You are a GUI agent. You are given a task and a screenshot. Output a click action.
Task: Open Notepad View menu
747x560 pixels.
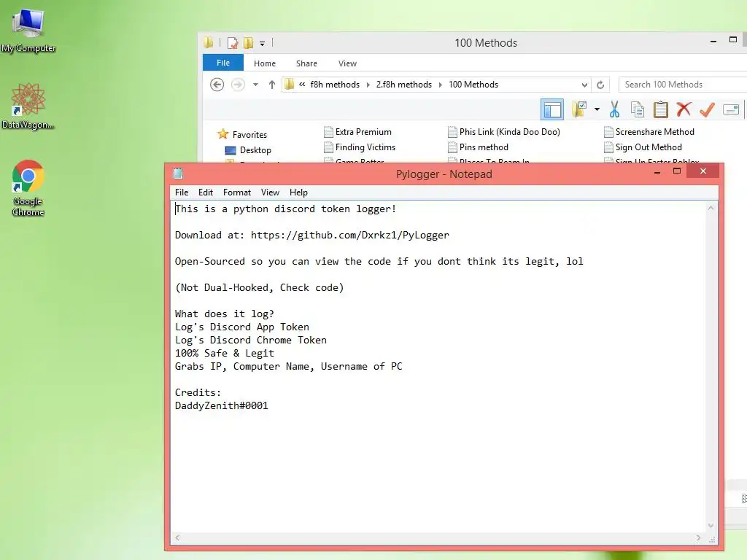pos(270,192)
